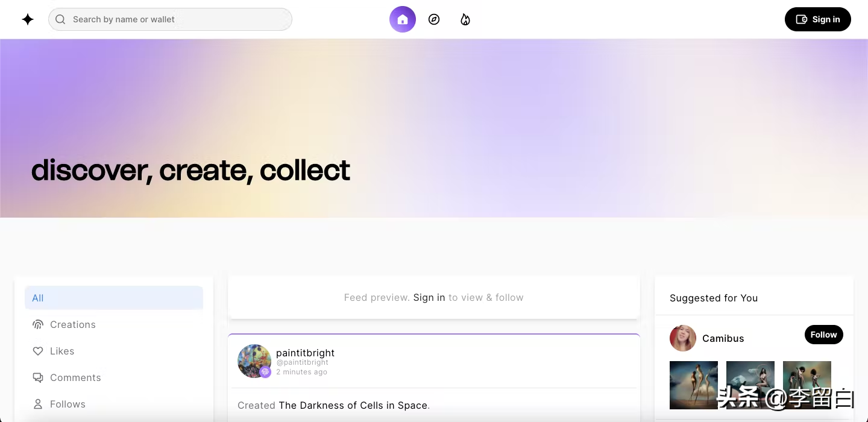Screen dimensions: 868x422
Task: Click the fingerprint badge on paintitbright's avatar
Action: [265, 372]
